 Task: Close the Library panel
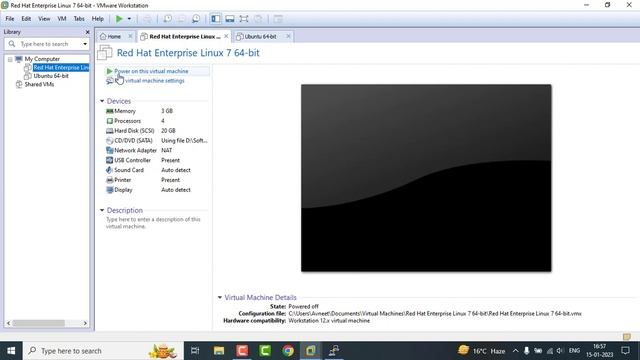click(x=87, y=32)
